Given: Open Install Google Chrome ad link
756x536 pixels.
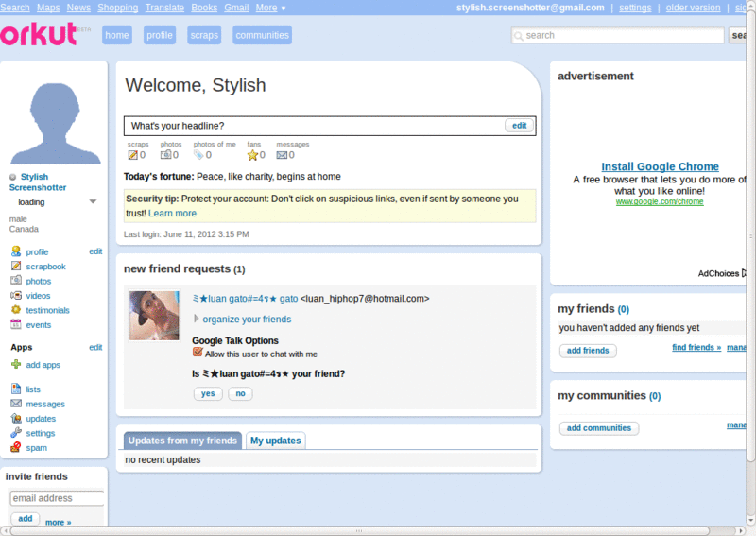Looking at the screenshot, I should click(x=660, y=166).
